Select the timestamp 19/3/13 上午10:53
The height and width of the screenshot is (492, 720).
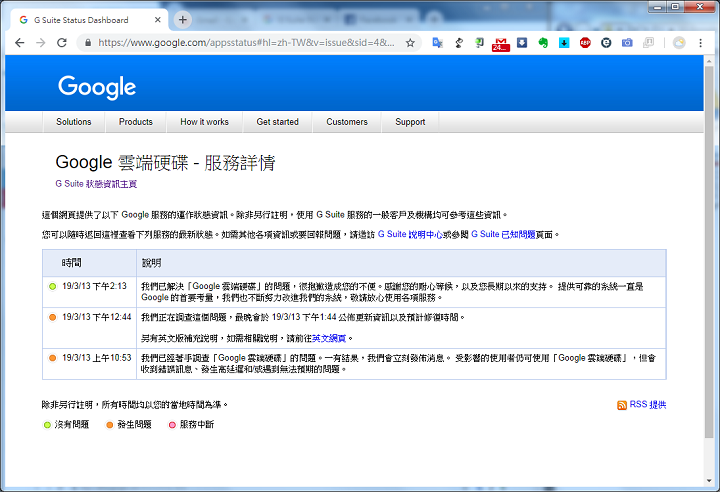coord(96,358)
